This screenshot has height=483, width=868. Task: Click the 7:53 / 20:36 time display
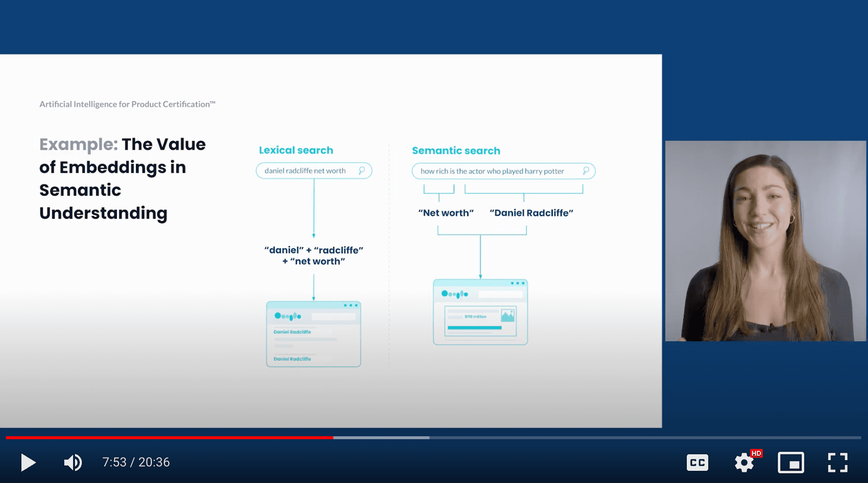click(x=136, y=462)
